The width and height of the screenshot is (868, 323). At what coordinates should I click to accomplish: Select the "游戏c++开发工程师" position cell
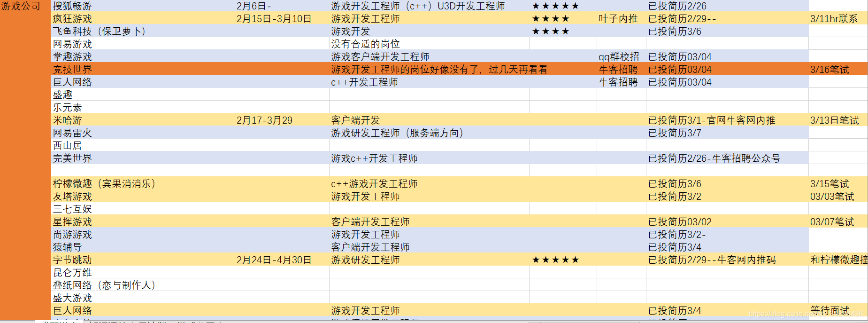pyautogui.click(x=430, y=158)
